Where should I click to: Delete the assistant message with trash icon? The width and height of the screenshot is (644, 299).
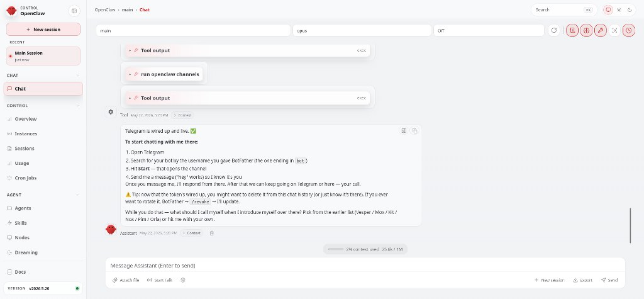[212, 233]
